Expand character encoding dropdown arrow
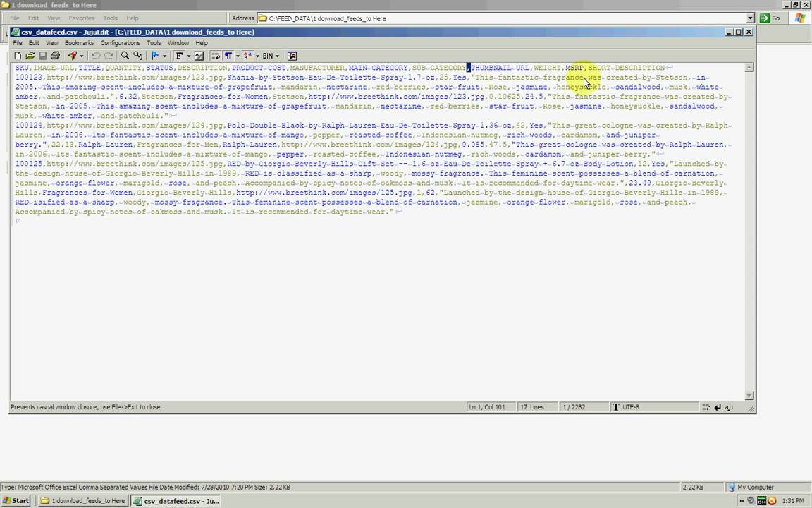812x508 pixels. 257,56
